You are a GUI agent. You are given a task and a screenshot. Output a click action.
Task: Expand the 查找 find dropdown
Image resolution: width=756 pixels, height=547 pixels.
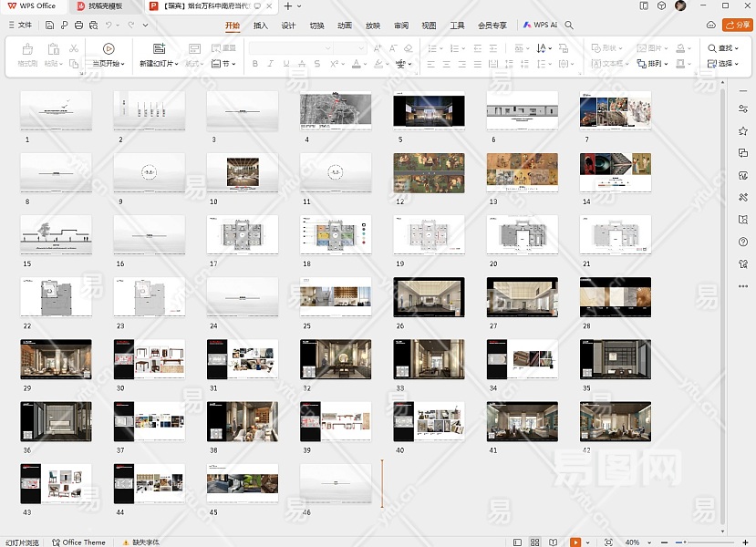725,48
